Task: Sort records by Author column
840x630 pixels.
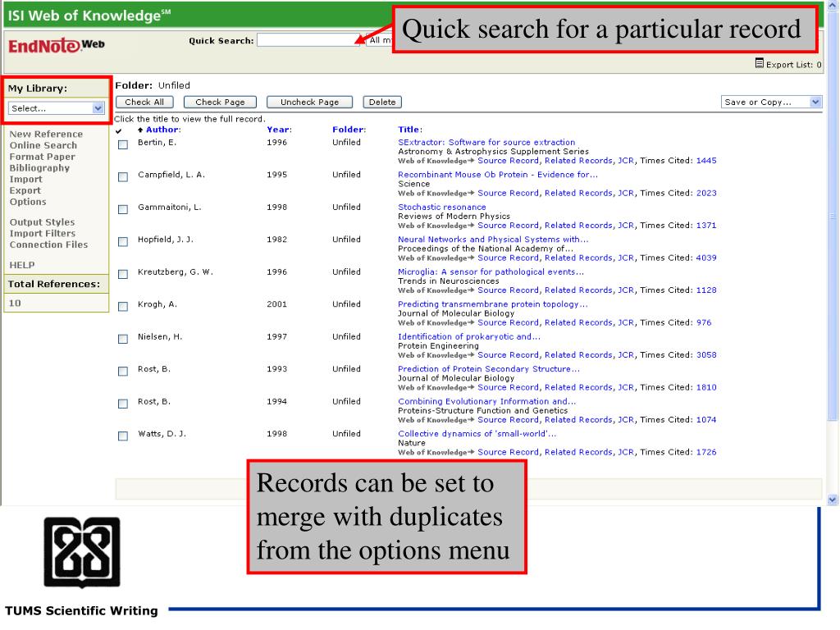Action: click(163, 130)
